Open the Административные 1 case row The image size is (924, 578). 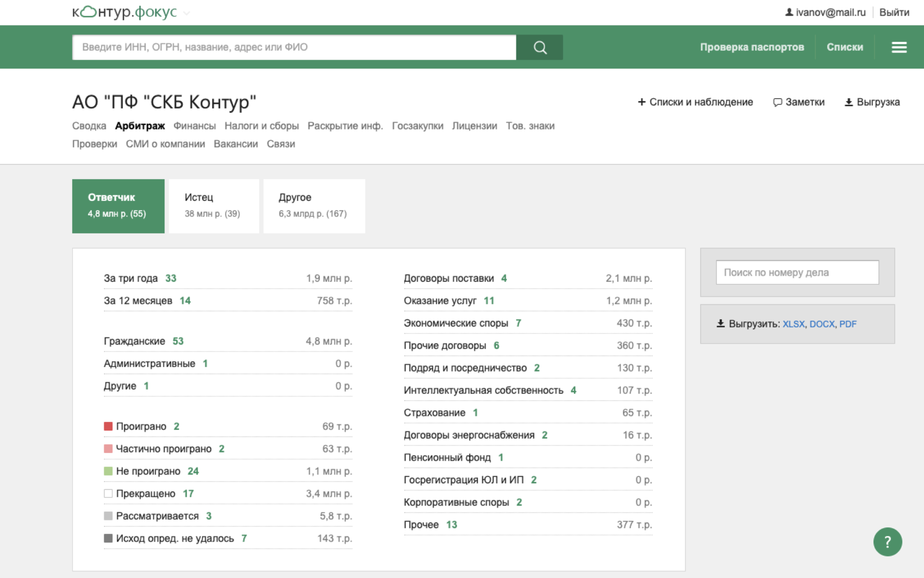pos(228,363)
